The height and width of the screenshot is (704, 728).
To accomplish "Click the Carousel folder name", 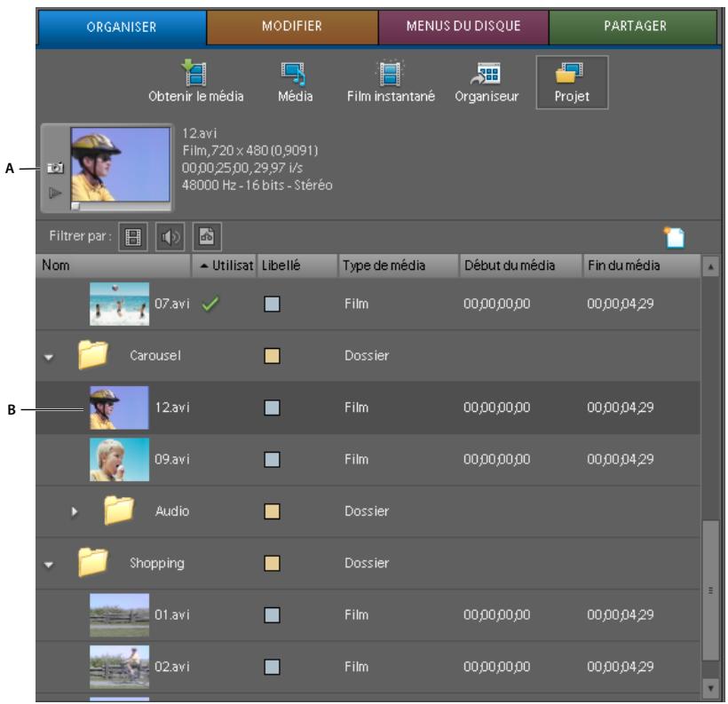I will 155,356.
